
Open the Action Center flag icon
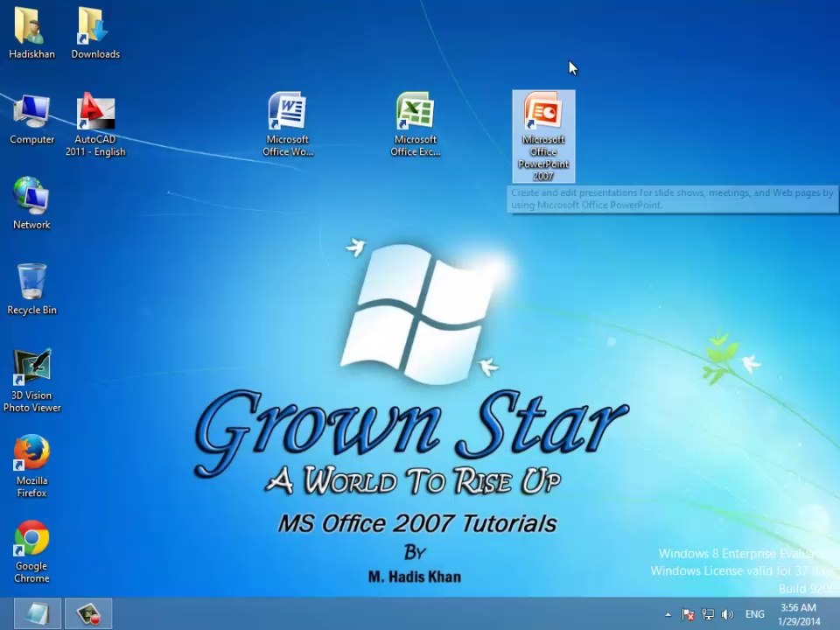tap(688, 614)
